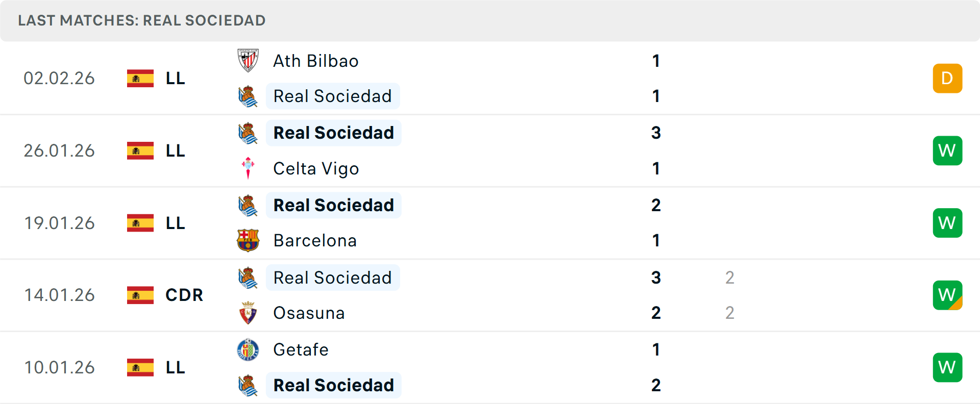Click the Barcelona club crest
This screenshot has height=404, width=980.
pos(248,240)
